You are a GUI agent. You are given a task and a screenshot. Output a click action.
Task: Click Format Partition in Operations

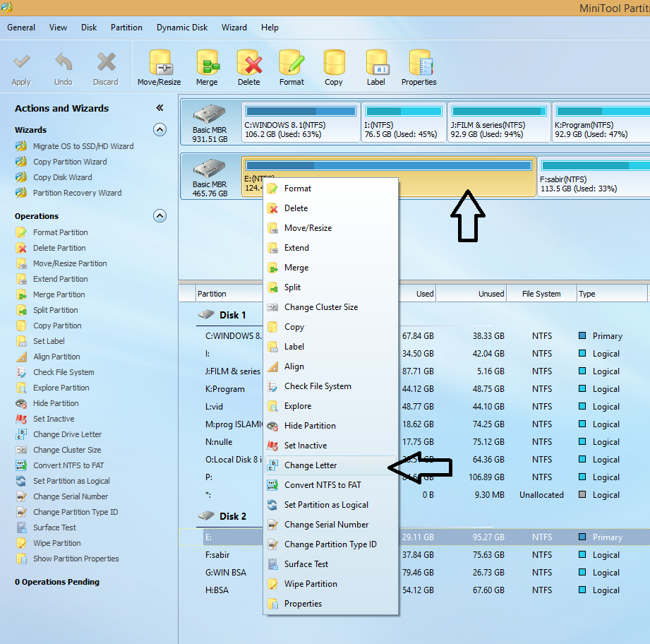click(52, 232)
